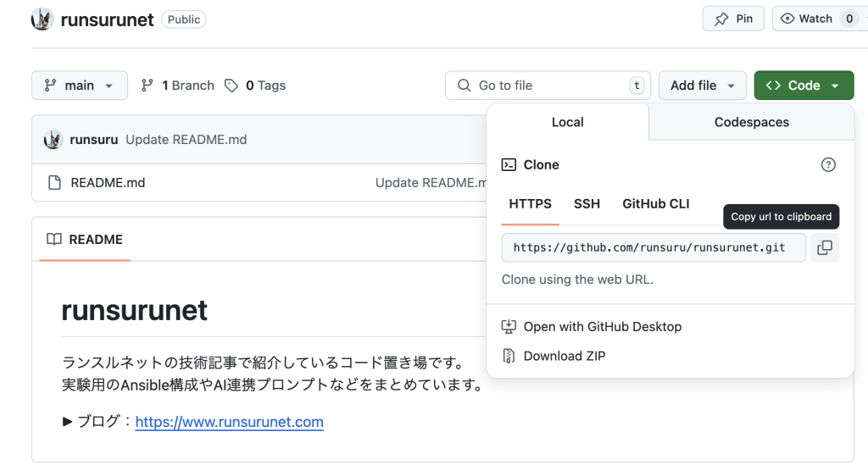The width and height of the screenshot is (868, 465).
Task: Open the README tab
Action: [85, 240]
